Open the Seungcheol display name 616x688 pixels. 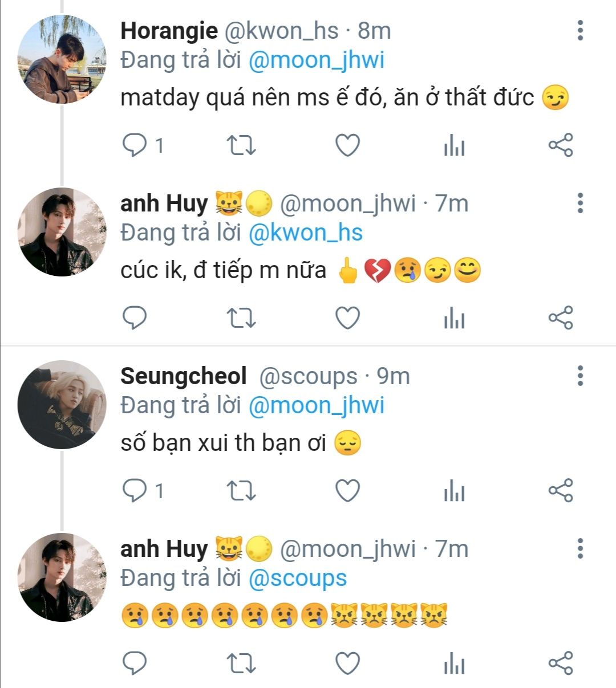[x=184, y=376]
